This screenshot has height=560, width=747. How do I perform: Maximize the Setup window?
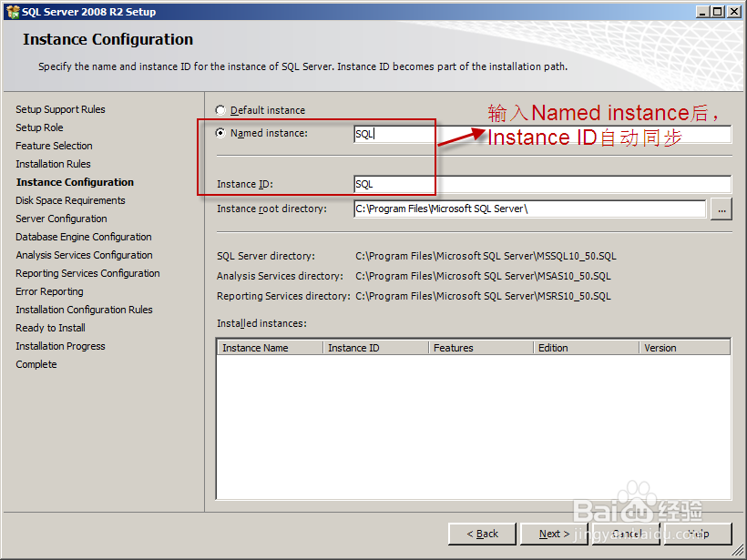718,12
